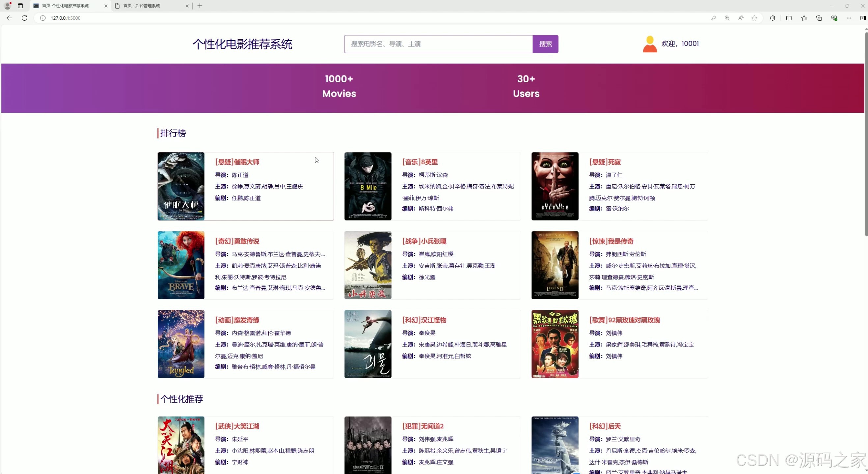Click the user avatar icon beside 欢迎
Viewport: 868px width, 474px height.
[x=649, y=44]
